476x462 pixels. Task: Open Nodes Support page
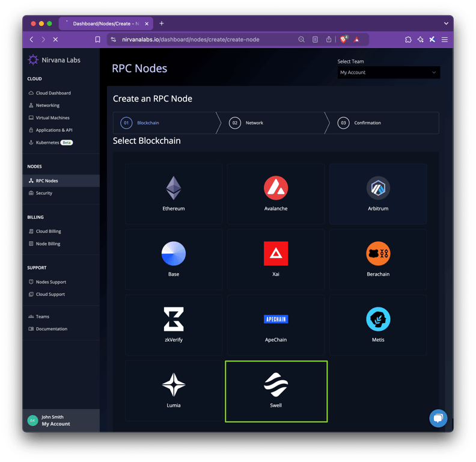(x=47, y=282)
